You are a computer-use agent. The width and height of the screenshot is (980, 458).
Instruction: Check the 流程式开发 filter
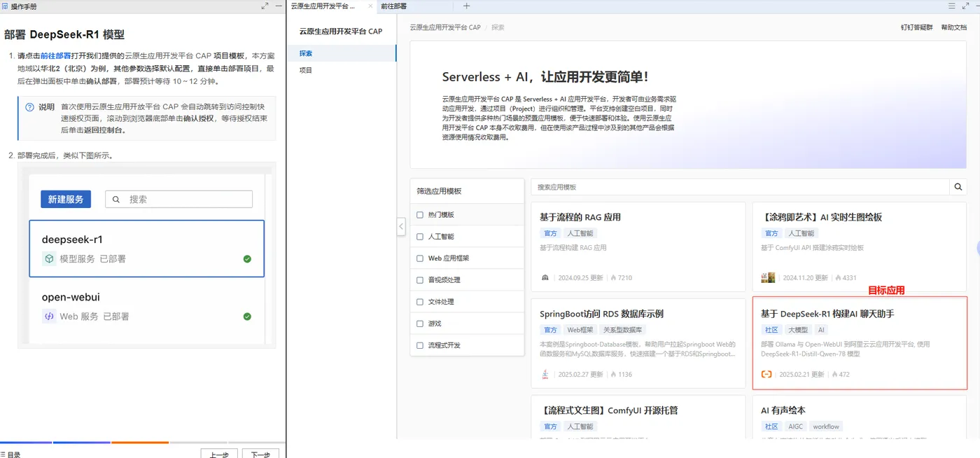[420, 345]
